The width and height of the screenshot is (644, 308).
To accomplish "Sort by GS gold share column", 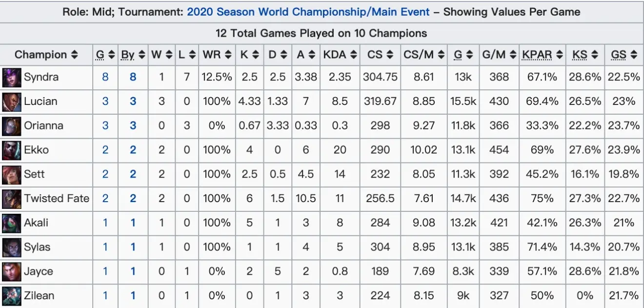I will point(624,55).
